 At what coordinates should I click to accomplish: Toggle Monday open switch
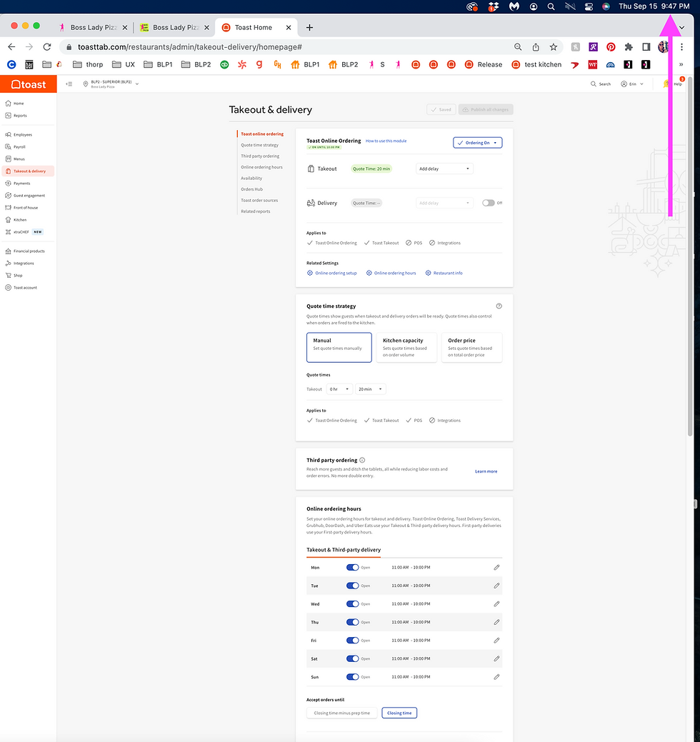353,567
